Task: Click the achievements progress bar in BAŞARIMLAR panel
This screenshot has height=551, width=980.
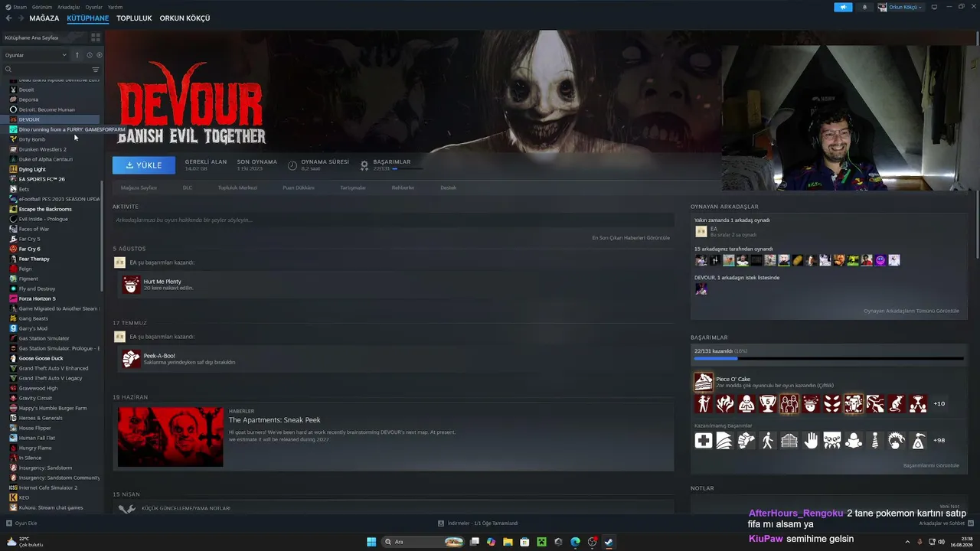Action: pos(829,358)
